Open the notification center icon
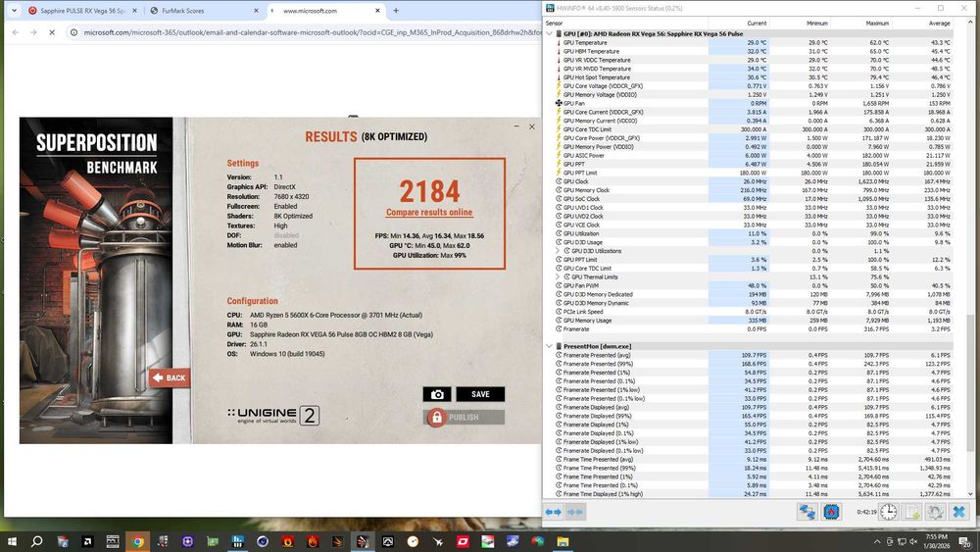The height and width of the screenshot is (552, 980). coord(965,541)
